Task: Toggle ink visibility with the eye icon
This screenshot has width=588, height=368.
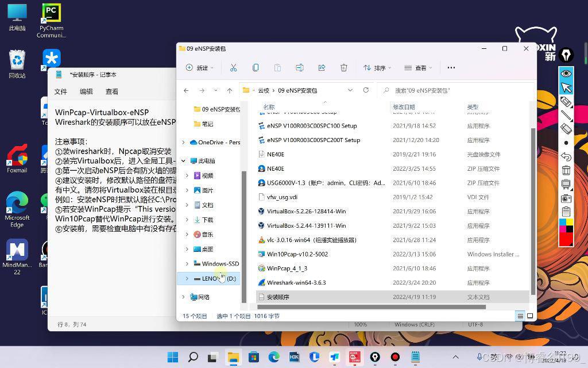Action: (x=566, y=73)
